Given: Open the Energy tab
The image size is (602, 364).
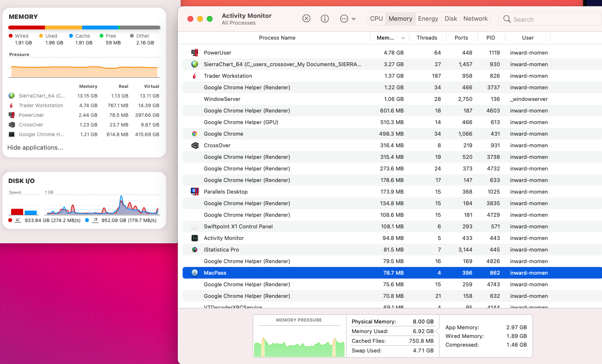Looking at the screenshot, I should 428,19.
